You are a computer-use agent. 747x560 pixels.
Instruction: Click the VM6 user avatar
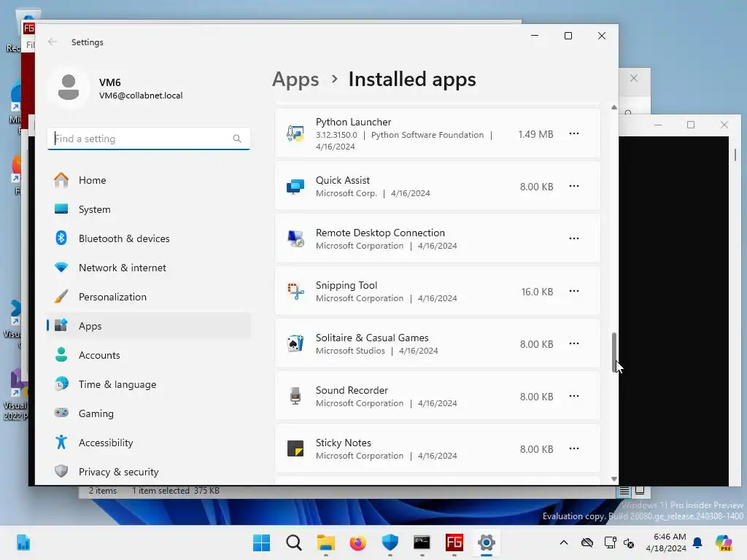coord(69,87)
